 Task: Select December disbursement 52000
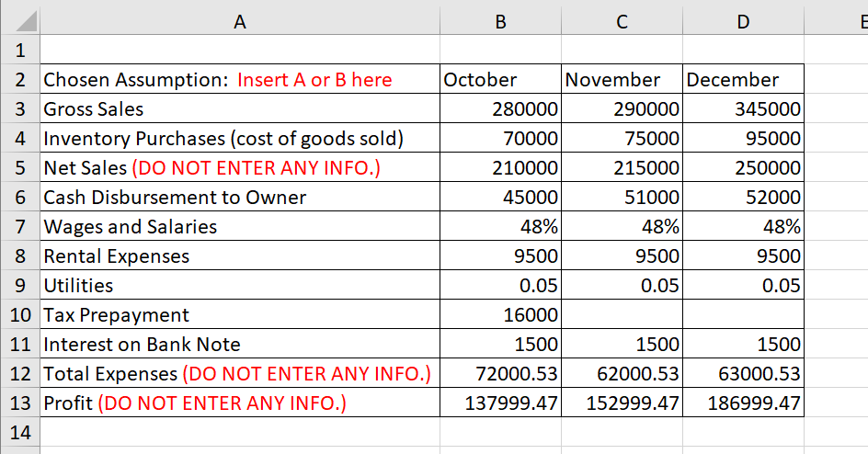tap(743, 197)
